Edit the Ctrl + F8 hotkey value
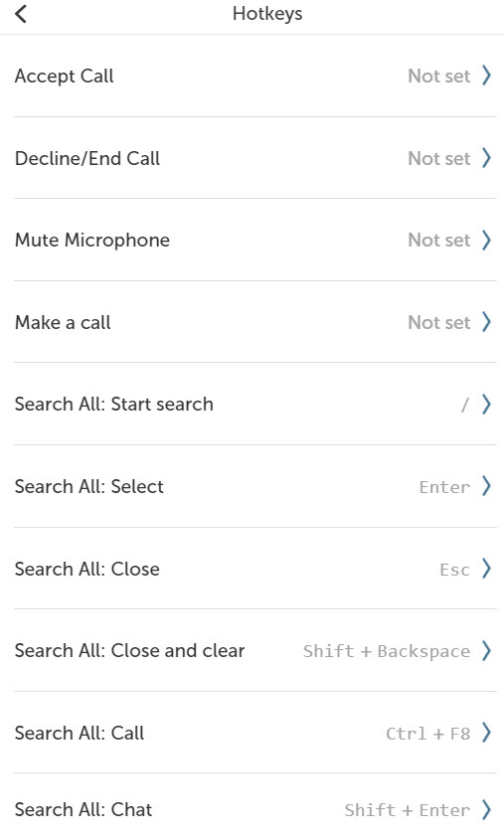The image size is (504, 840). (x=427, y=733)
